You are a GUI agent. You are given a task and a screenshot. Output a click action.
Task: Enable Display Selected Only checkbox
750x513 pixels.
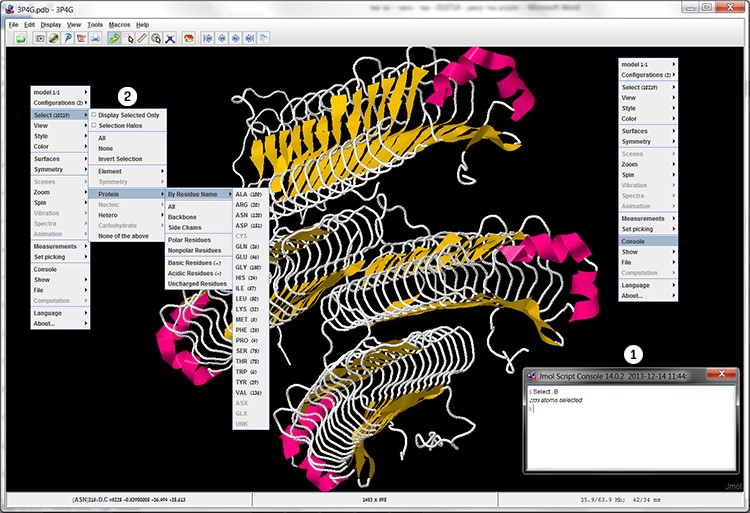[x=94, y=115]
